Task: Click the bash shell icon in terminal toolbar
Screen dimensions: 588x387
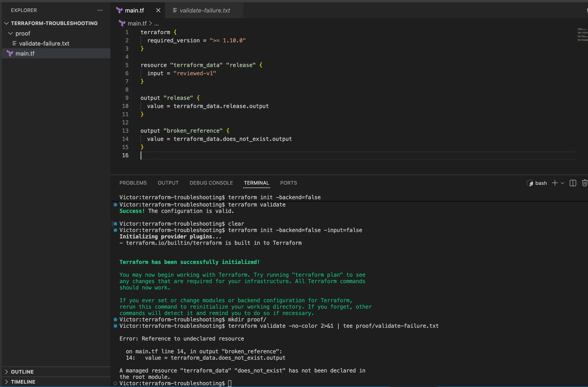Action: 530,183
